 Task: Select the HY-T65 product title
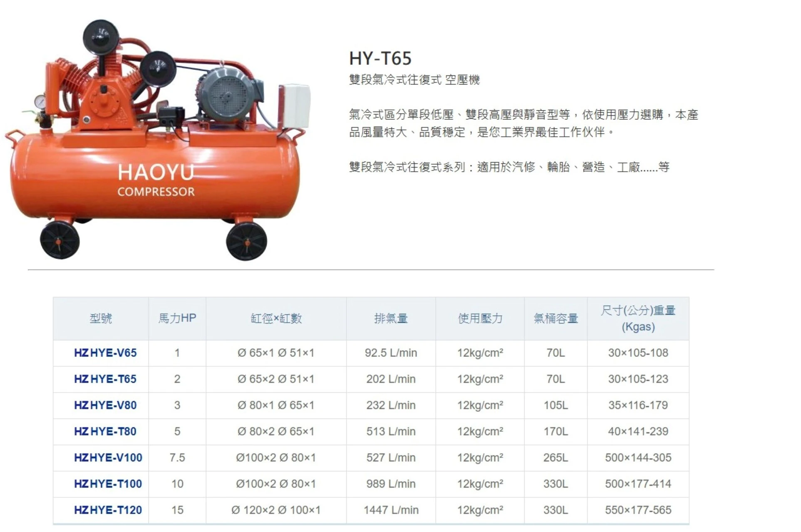380,58
